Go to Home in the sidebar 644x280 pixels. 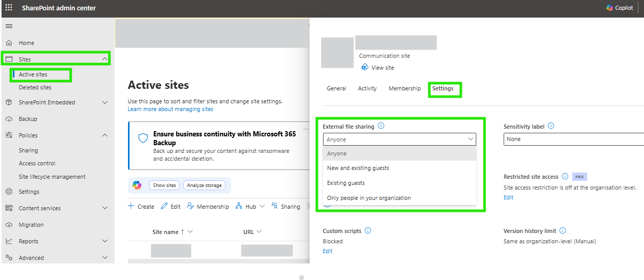[x=26, y=43]
